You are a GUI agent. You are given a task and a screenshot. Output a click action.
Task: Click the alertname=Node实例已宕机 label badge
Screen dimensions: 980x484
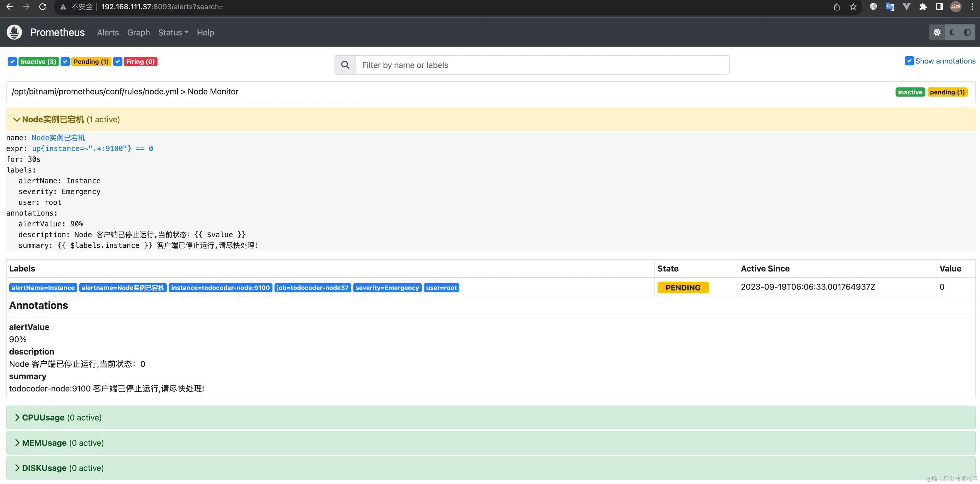click(x=123, y=287)
